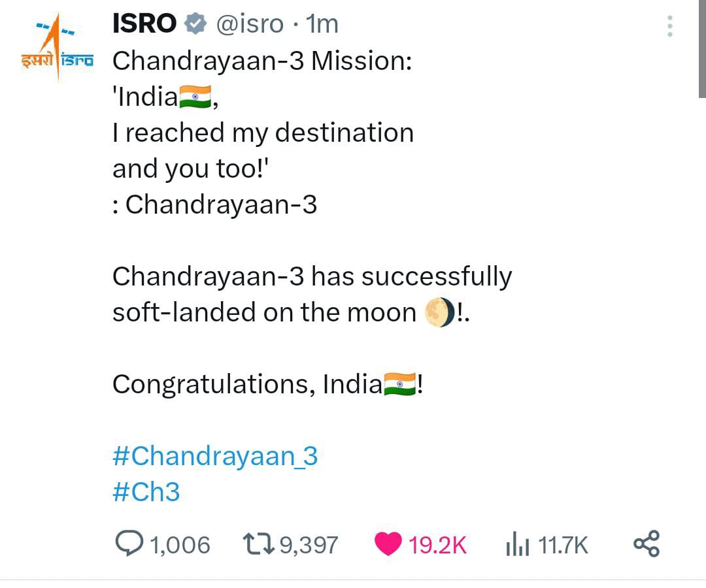Image resolution: width=706 pixels, height=588 pixels.
Task: Unlike the post via the pink heart
Action: pyautogui.click(x=389, y=544)
